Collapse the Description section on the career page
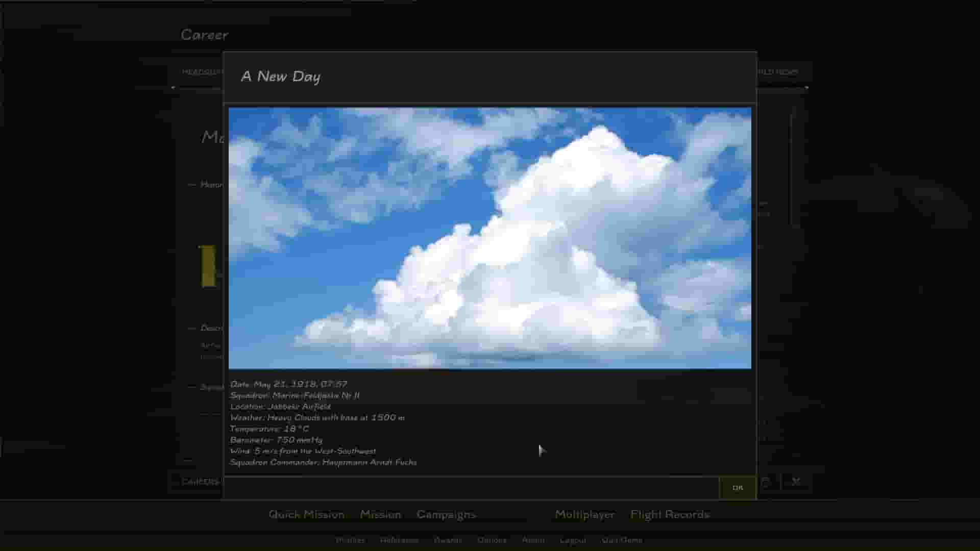Screen dimensions: 980x551 191,328
